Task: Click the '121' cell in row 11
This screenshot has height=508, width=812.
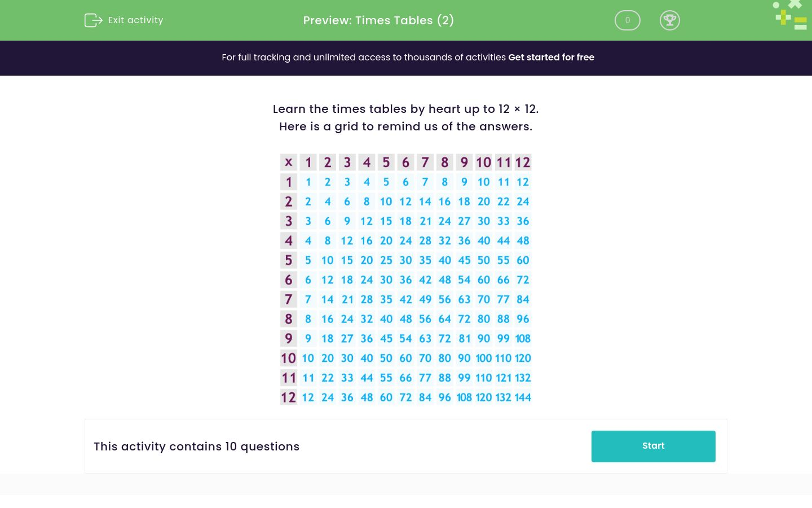Action: (504, 378)
